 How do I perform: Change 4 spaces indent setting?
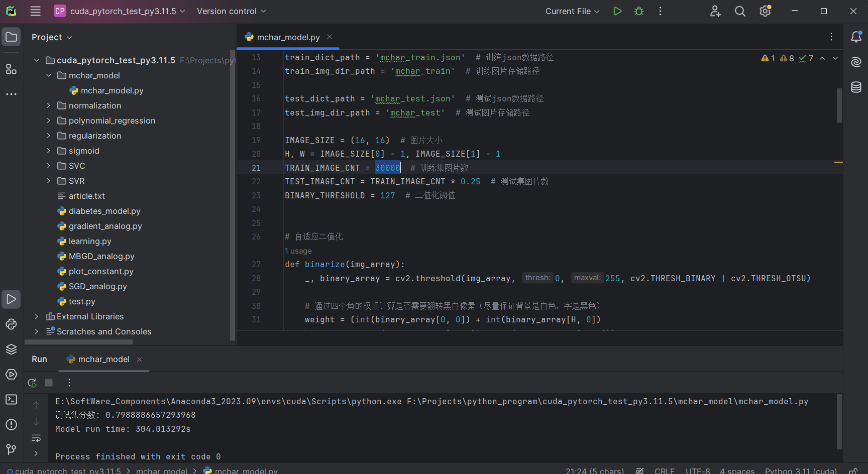point(737,470)
